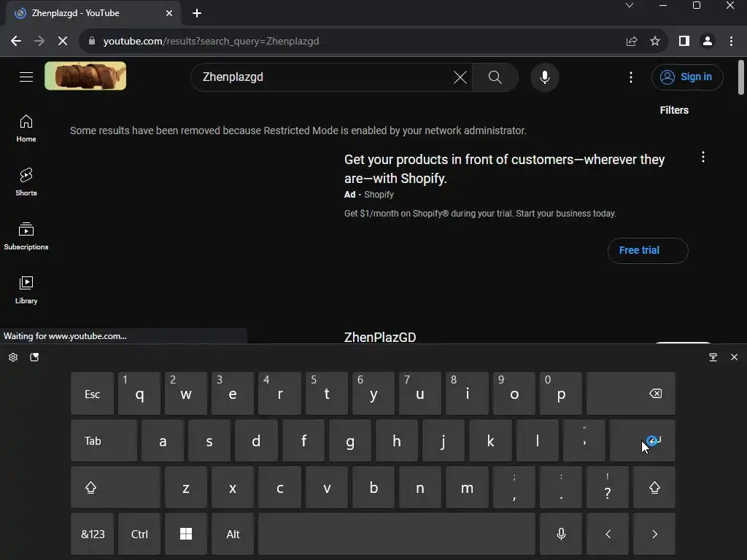
Task: Tap the apostrophe key
Action: tap(584, 440)
